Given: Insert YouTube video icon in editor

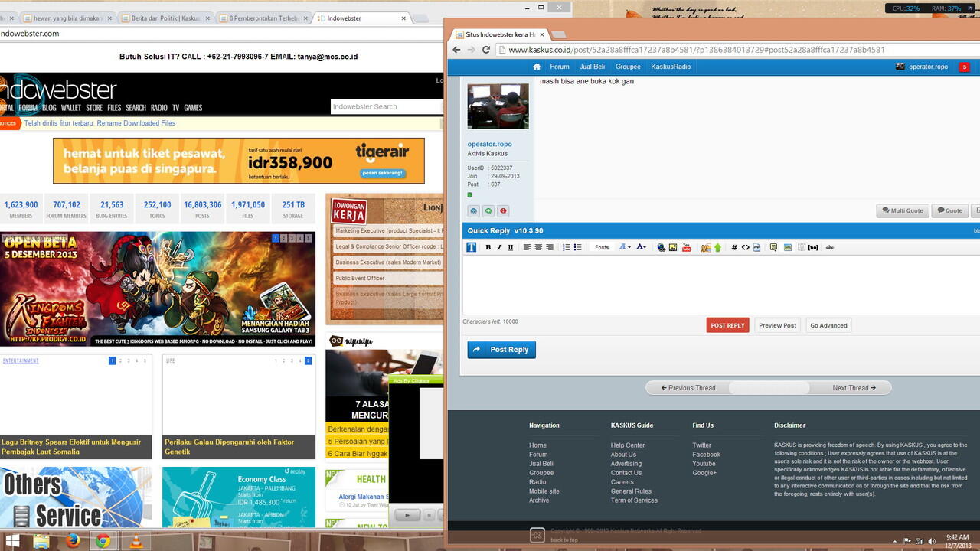Looking at the screenshot, I should (x=686, y=247).
